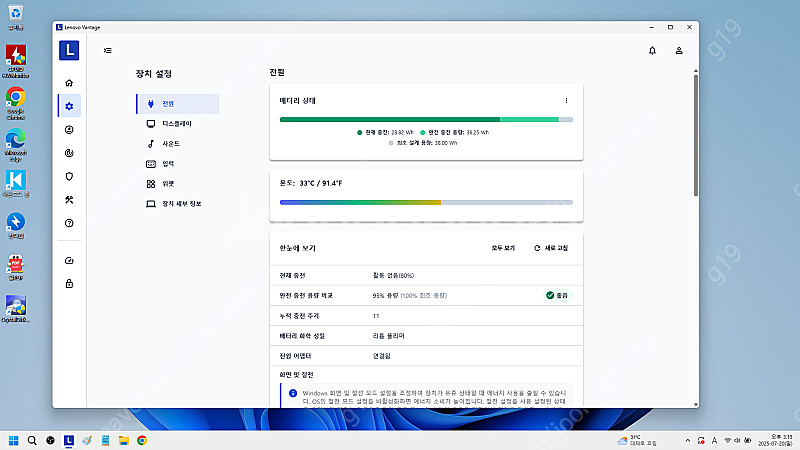800x450 pixels.
Task: Open notifications bell icon
Action: [x=652, y=51]
